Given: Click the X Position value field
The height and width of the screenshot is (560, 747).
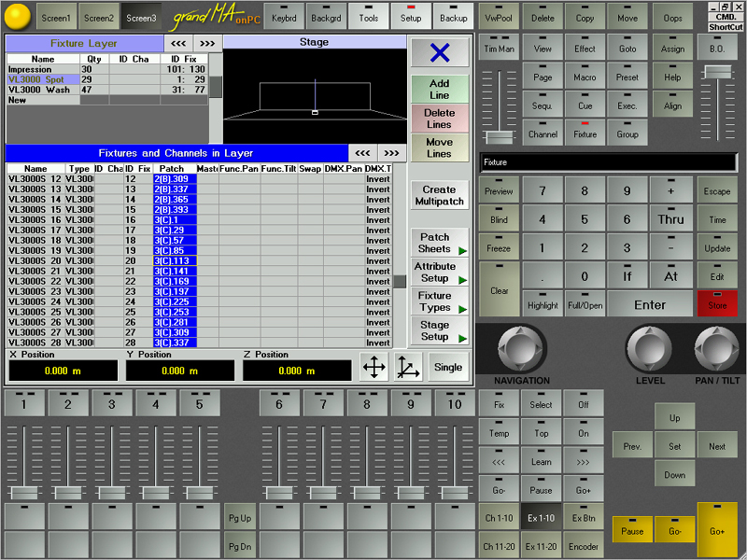Looking at the screenshot, I should tap(63, 371).
